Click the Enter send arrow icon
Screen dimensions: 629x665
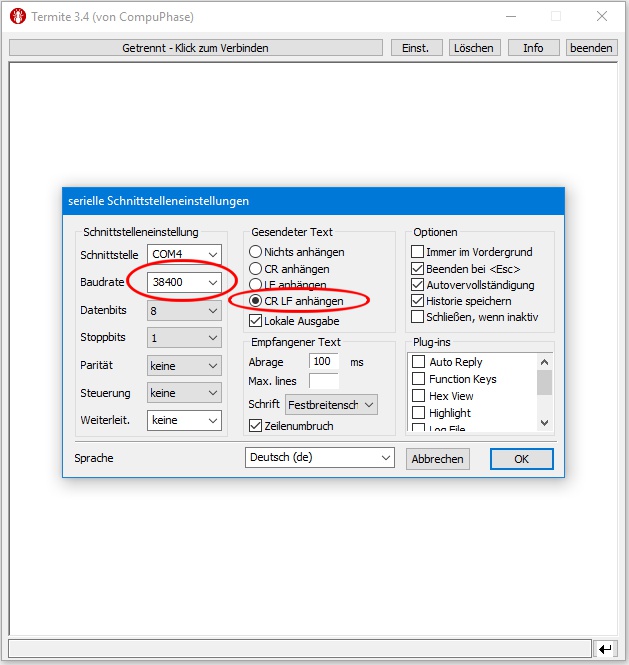point(605,649)
